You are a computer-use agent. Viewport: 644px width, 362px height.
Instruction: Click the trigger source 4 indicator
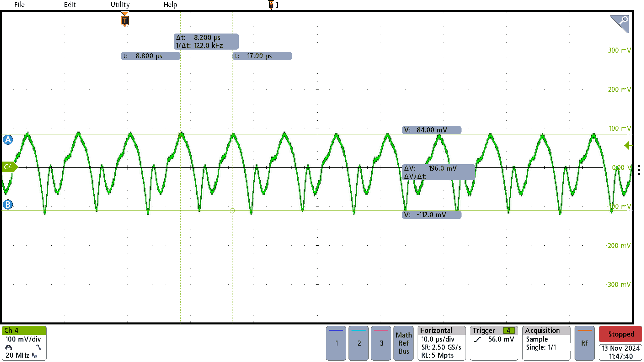click(x=509, y=330)
